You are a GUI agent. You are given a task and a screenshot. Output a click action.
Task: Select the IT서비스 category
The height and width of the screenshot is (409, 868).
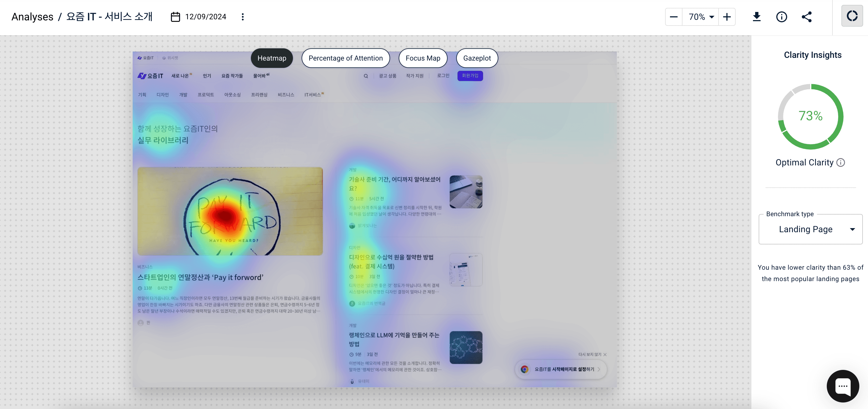[314, 95]
